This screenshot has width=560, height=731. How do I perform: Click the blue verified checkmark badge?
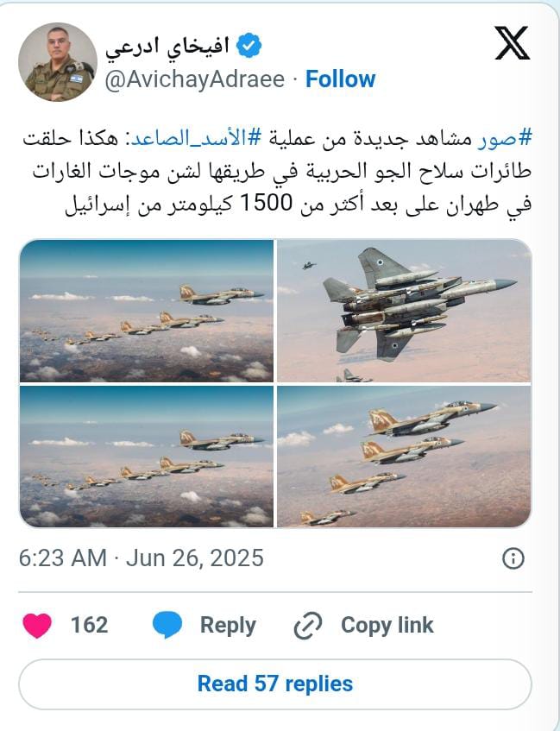click(x=249, y=45)
